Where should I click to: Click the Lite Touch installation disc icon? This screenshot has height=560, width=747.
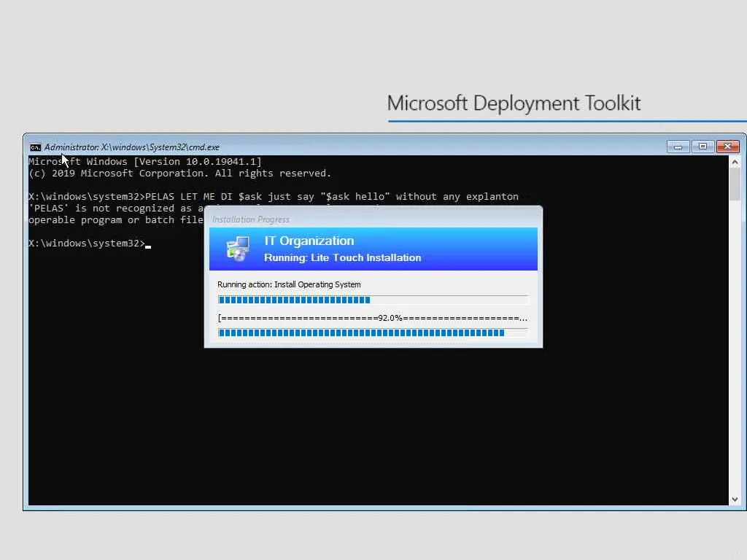(x=238, y=249)
